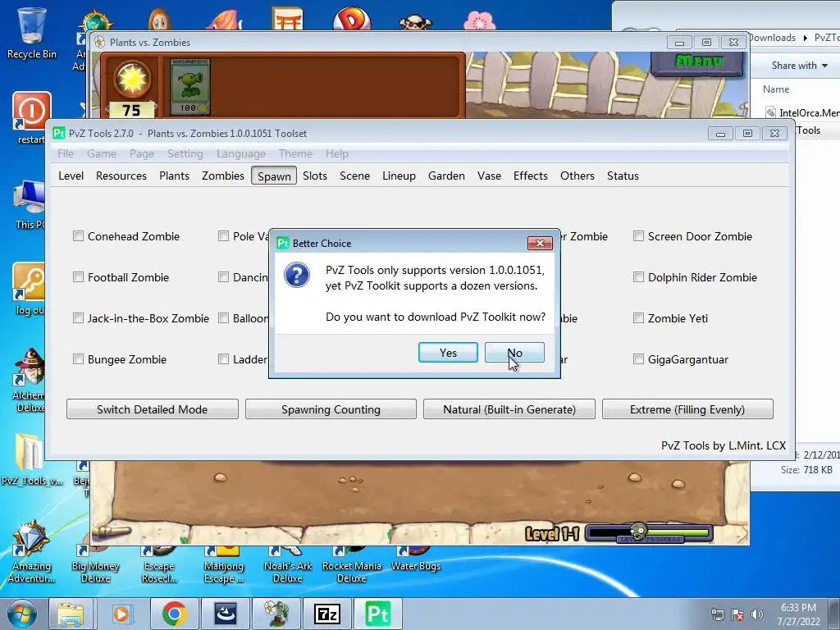840x630 pixels.
Task: Toggle GigaGargantuar checkbox
Action: point(638,359)
